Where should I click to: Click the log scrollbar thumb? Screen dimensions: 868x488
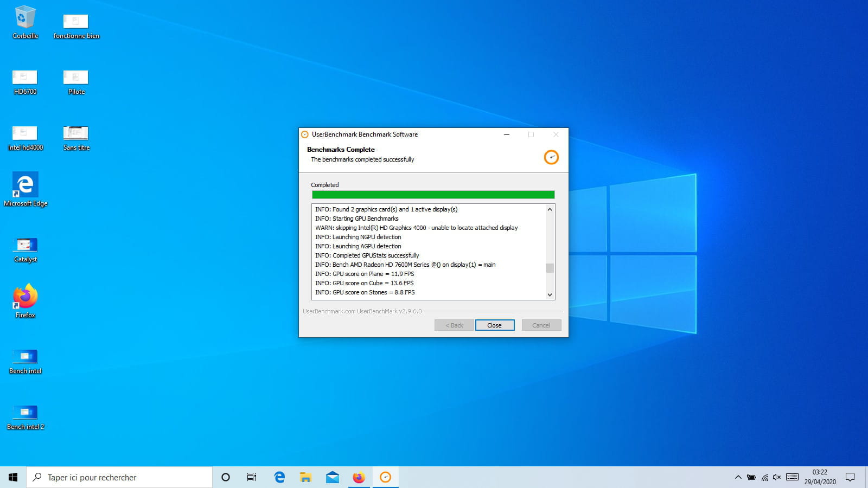click(550, 268)
